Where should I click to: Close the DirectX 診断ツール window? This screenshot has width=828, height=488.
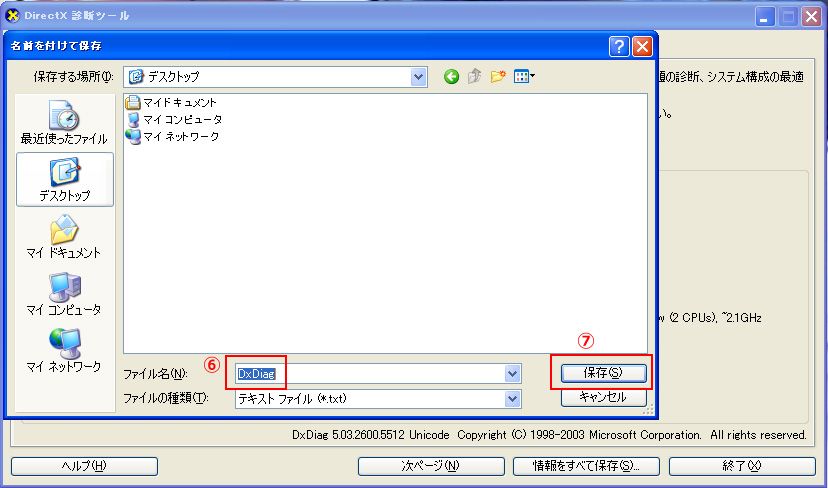tap(811, 16)
